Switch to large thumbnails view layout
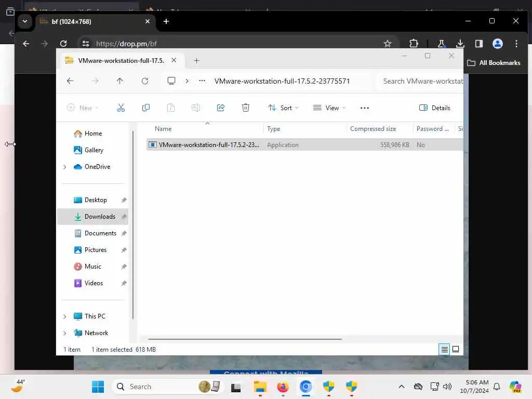Image resolution: width=532 pixels, height=399 pixels. tap(456, 349)
